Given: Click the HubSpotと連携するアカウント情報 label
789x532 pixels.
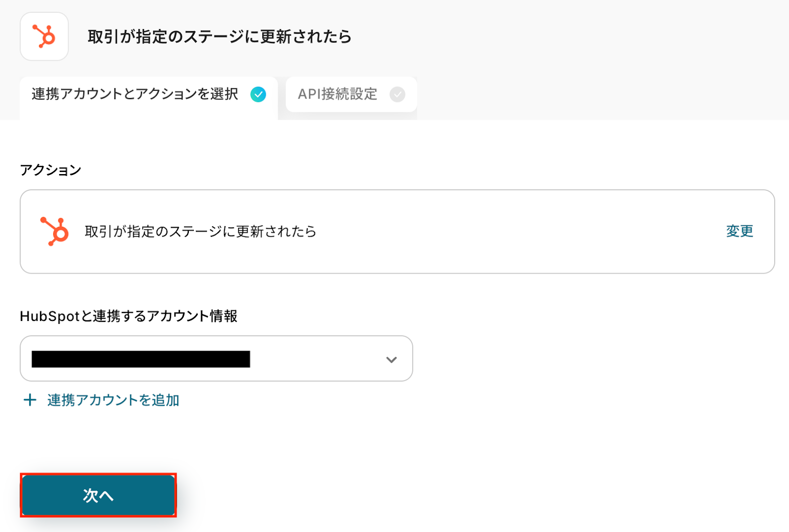Looking at the screenshot, I should point(128,316).
